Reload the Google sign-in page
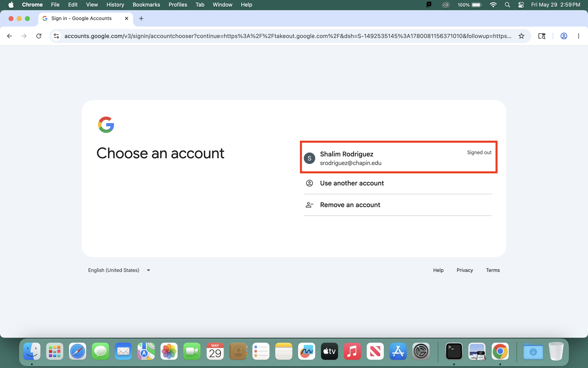 pyautogui.click(x=39, y=36)
